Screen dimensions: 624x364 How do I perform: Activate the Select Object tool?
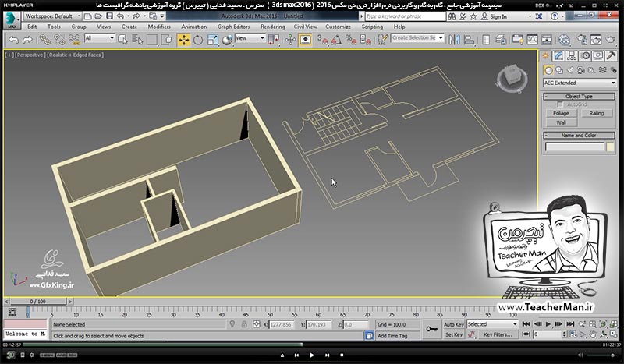[x=122, y=40]
